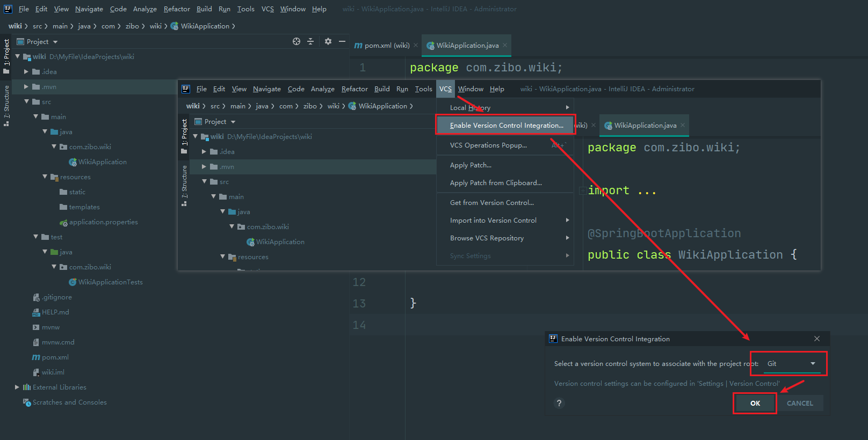Collapse the resources folder in main tree
The width and height of the screenshot is (868, 440).
(x=45, y=177)
